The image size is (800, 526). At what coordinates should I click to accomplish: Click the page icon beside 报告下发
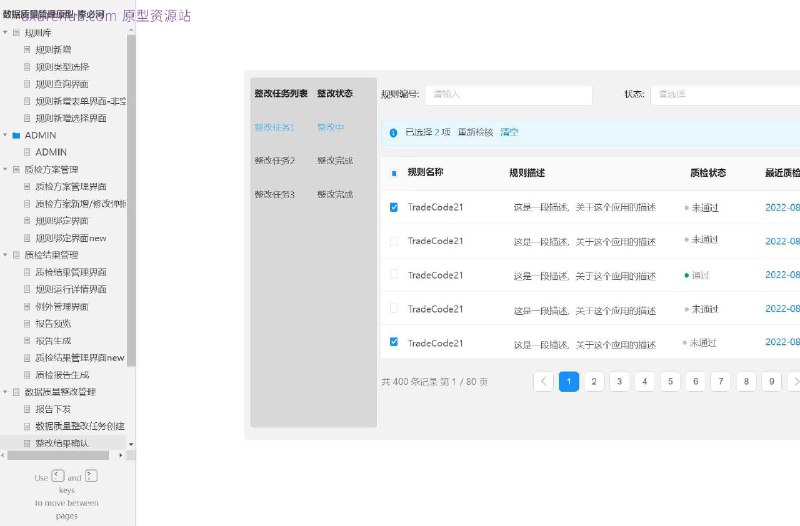tap(27, 409)
